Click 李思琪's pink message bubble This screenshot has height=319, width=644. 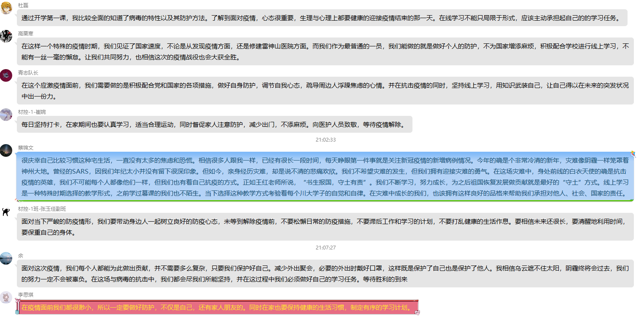(x=217, y=307)
